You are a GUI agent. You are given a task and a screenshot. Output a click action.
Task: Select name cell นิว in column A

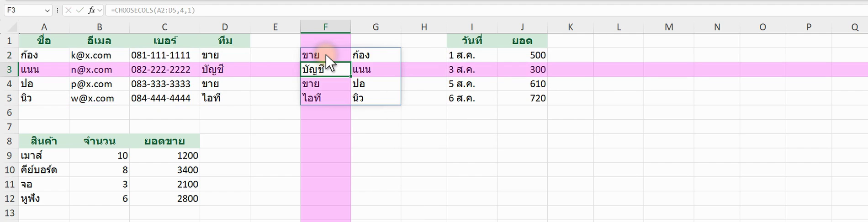[44, 98]
